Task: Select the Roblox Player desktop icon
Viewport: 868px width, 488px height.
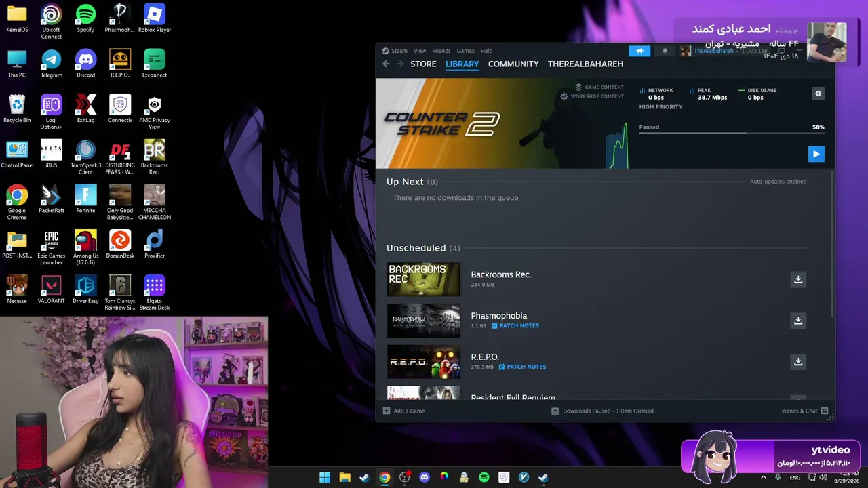Action: [x=155, y=18]
